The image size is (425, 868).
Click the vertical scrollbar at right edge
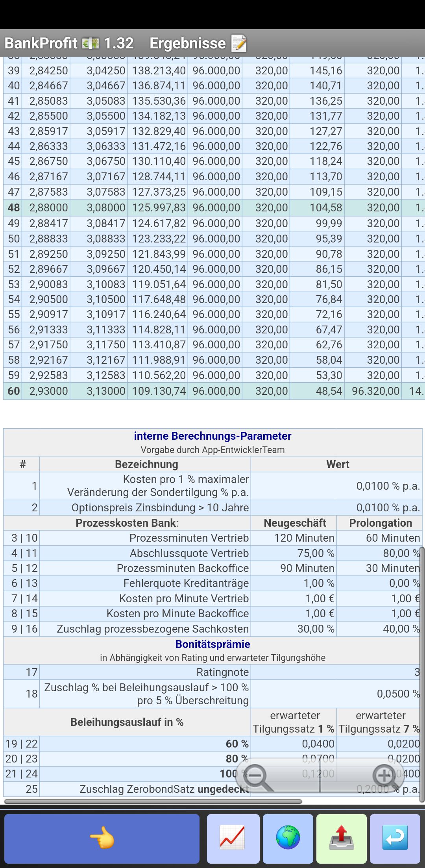(422, 674)
